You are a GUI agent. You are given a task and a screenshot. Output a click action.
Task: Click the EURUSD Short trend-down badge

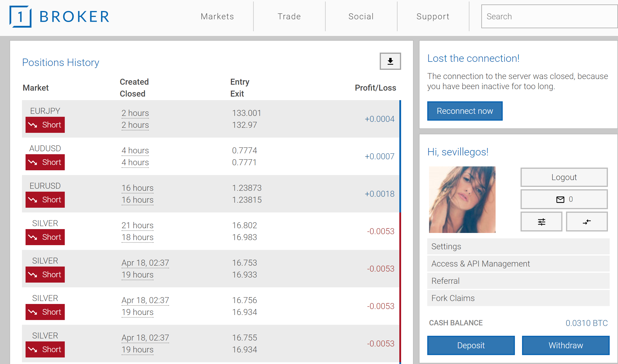tap(45, 200)
